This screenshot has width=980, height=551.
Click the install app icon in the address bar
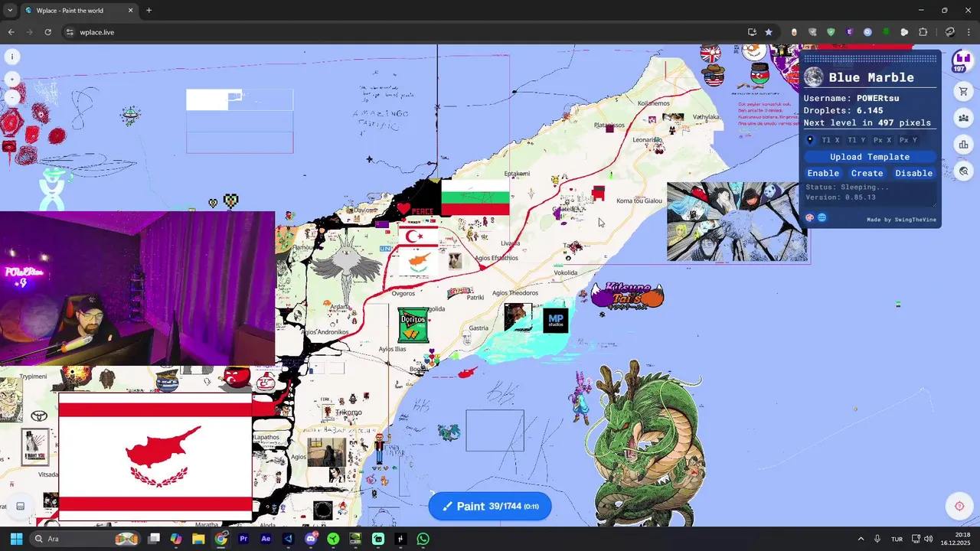pos(752,32)
